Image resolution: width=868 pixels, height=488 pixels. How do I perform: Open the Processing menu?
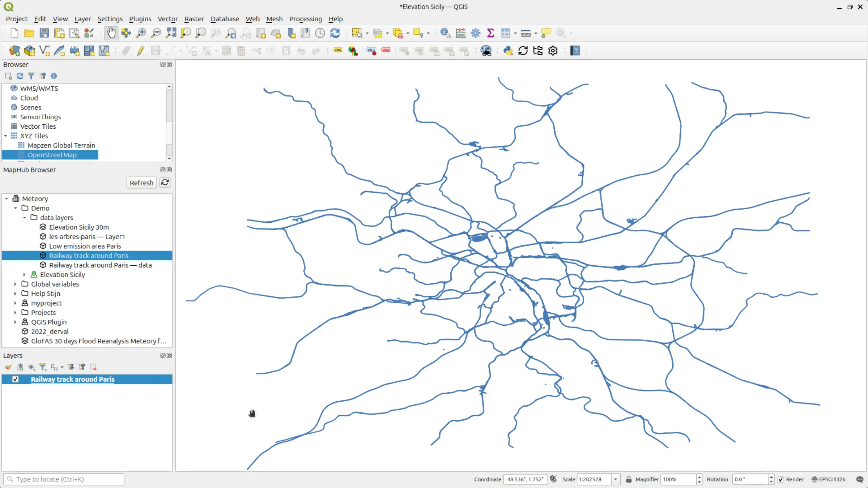pos(306,19)
